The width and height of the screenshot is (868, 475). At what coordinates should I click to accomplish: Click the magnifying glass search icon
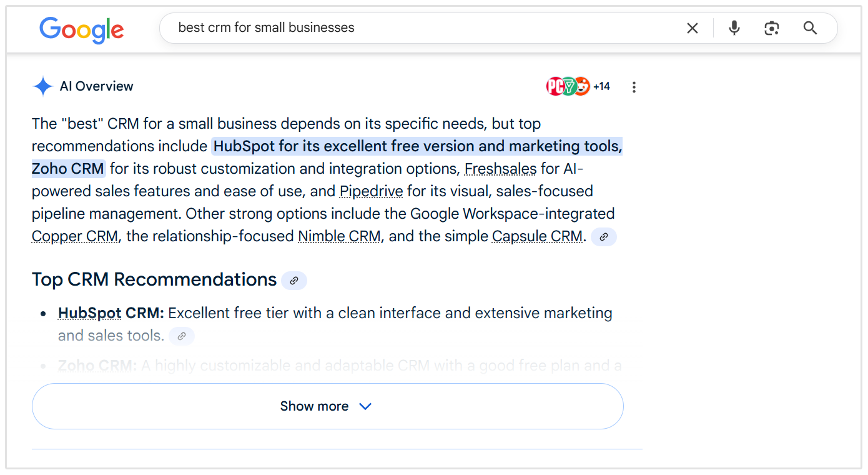(810, 28)
